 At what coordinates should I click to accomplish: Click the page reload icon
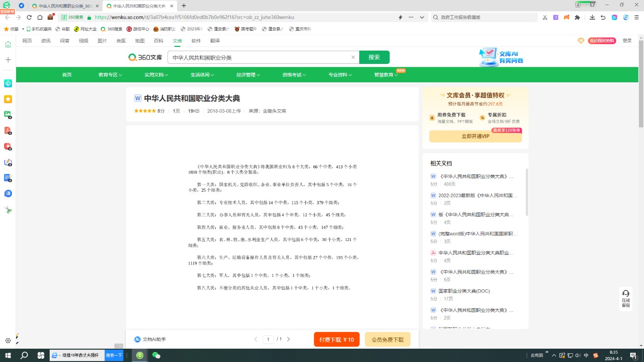point(29,17)
